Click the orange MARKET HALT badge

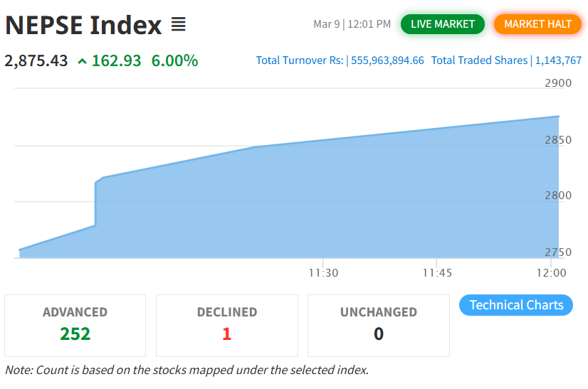pos(537,24)
